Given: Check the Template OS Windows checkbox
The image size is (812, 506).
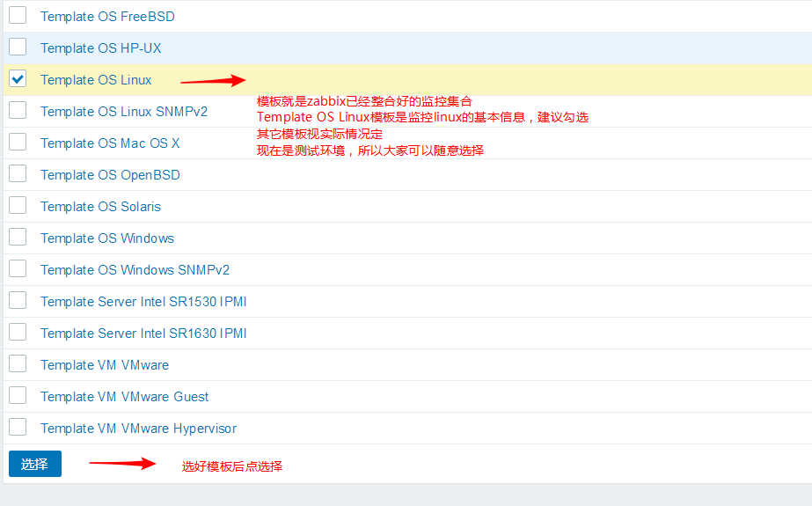Looking at the screenshot, I should pyautogui.click(x=18, y=237).
